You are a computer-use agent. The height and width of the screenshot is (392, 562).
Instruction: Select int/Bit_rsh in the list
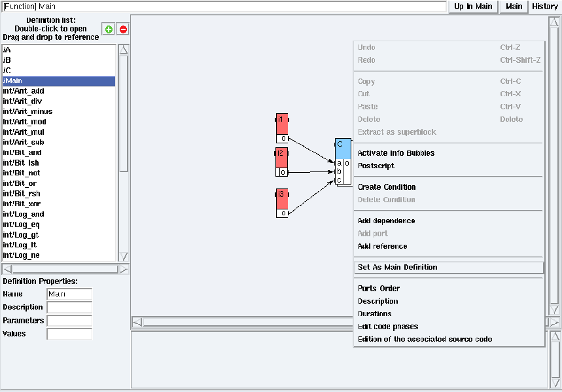(x=59, y=194)
